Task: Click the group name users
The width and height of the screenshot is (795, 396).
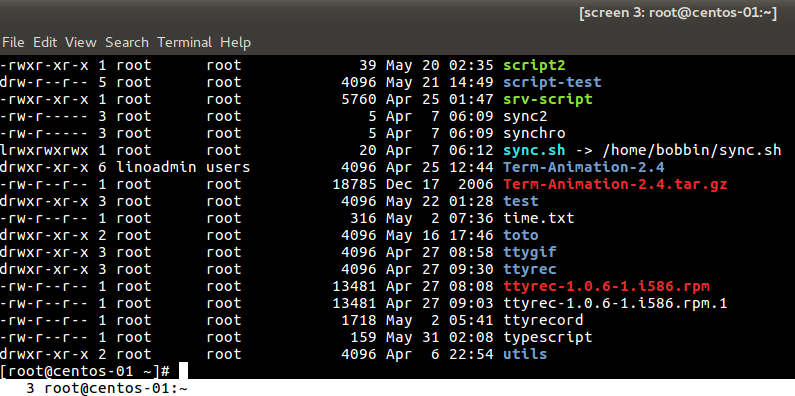Action: [x=228, y=167]
